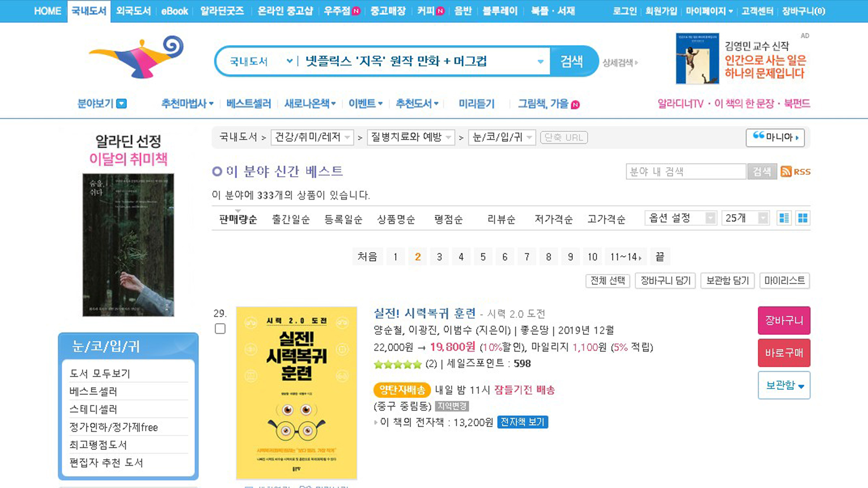Open the 보관함 dropdown button
Screen dimensions: 868x488
[x=784, y=385]
